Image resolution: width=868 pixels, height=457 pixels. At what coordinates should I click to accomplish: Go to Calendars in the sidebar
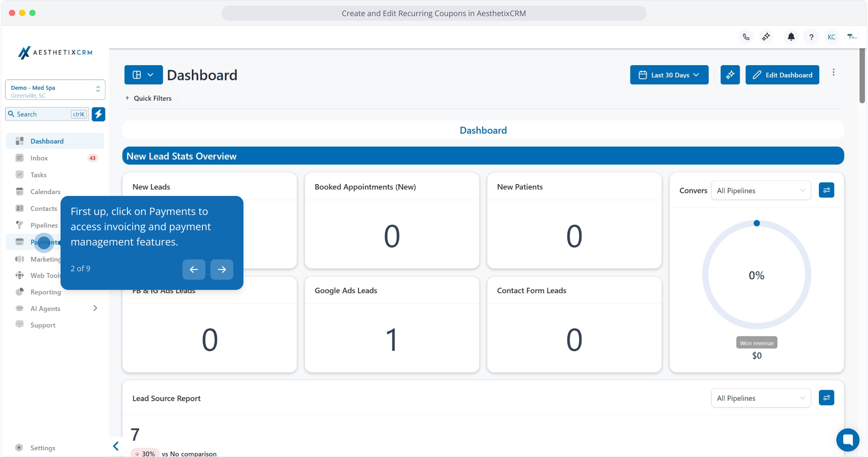point(45,192)
